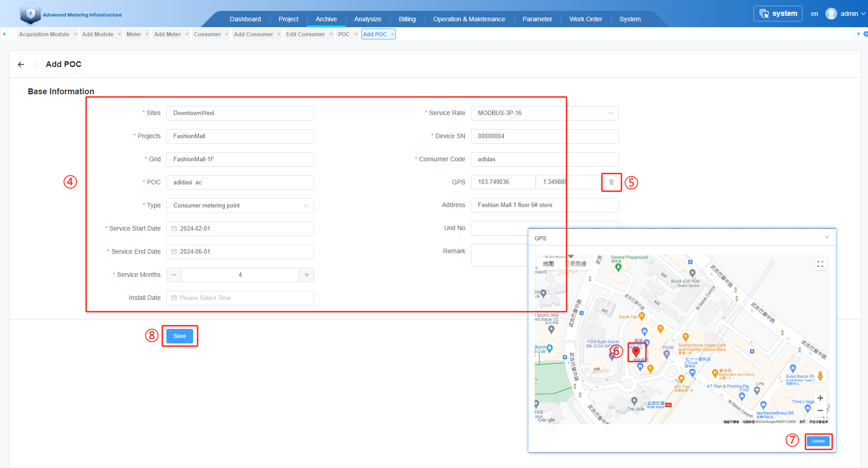The width and height of the screenshot is (868, 468).
Task: Open the Archive menu
Action: [x=326, y=19]
